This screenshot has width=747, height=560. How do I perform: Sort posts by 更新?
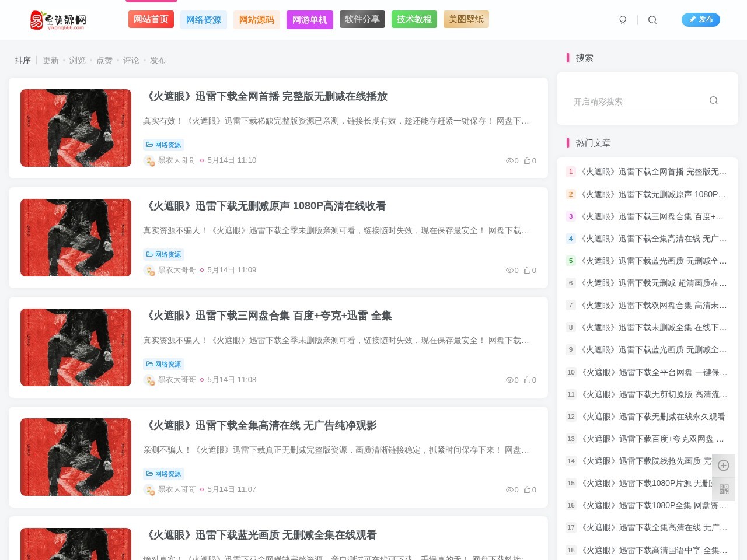pos(51,60)
